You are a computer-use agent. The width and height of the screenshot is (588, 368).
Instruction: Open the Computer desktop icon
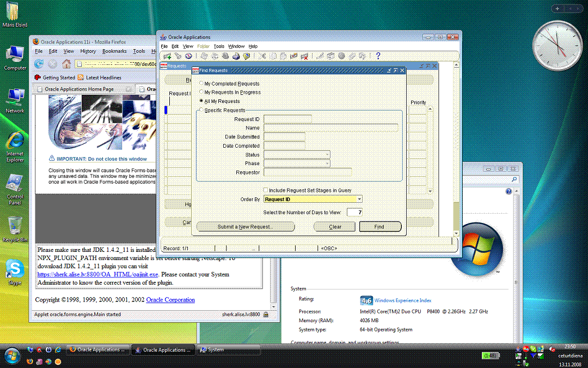tap(15, 57)
